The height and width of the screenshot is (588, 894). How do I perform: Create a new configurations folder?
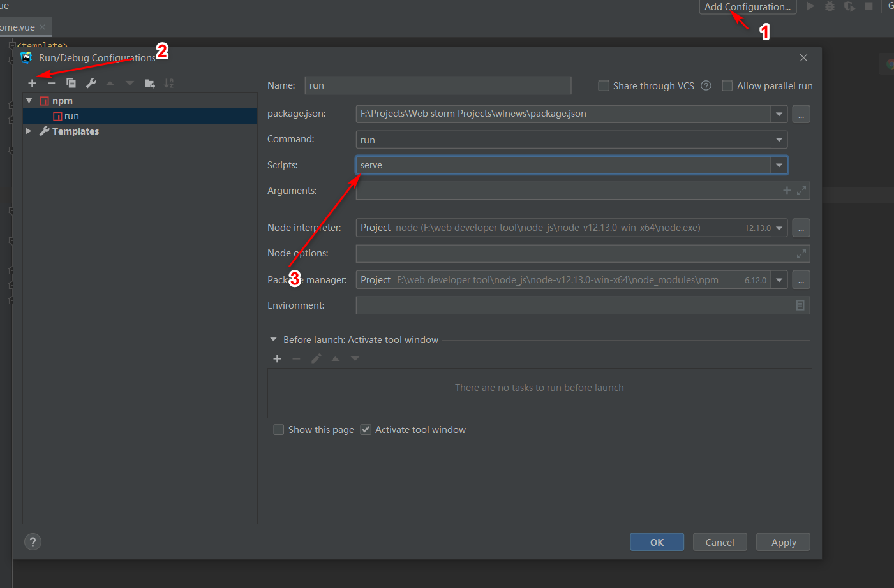point(149,84)
